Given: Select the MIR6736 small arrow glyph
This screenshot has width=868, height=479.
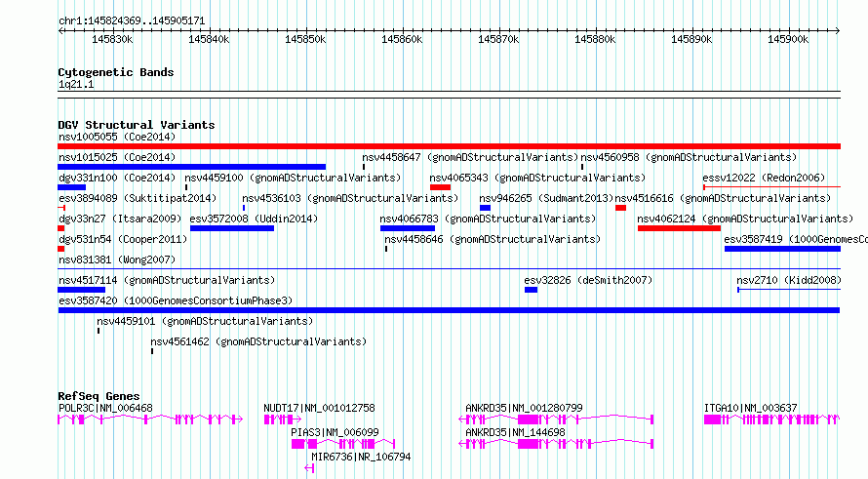Looking at the screenshot, I should pyautogui.click(x=309, y=468).
